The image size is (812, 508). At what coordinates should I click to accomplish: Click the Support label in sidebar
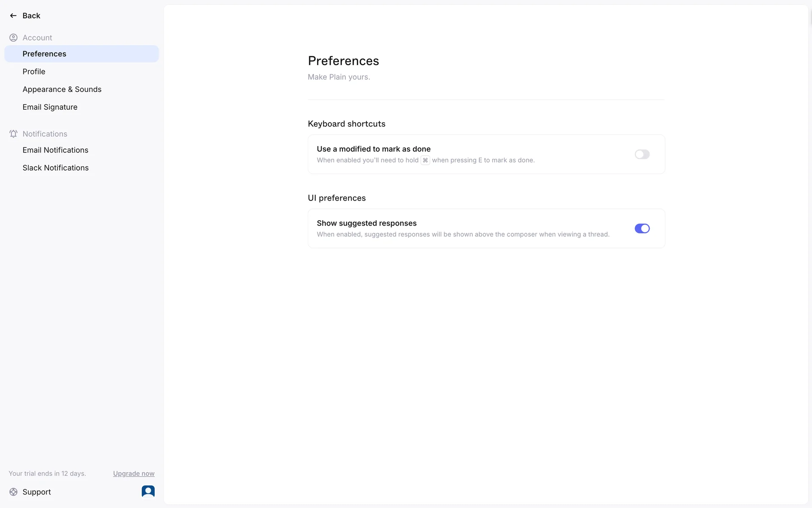36,492
